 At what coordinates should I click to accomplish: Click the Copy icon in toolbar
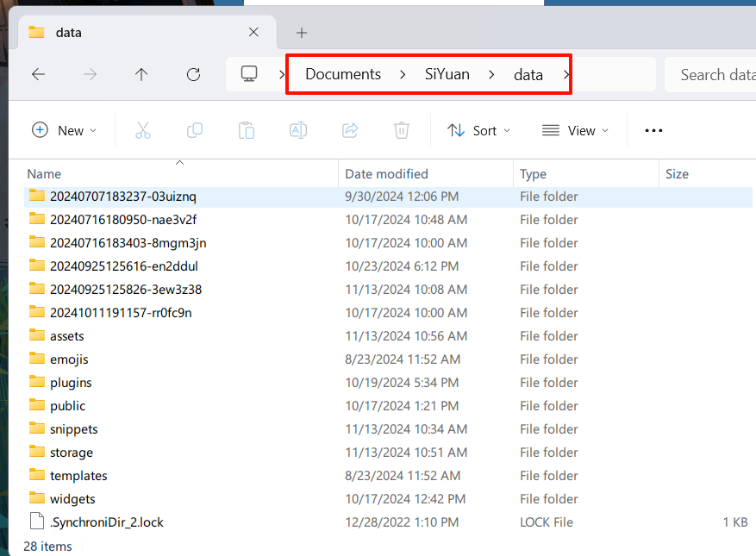click(195, 130)
